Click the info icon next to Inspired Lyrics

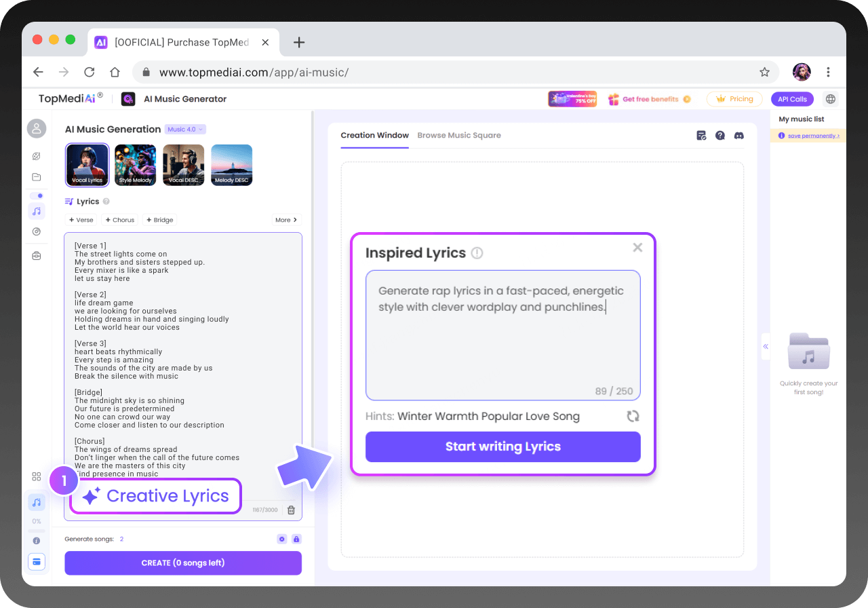click(477, 253)
